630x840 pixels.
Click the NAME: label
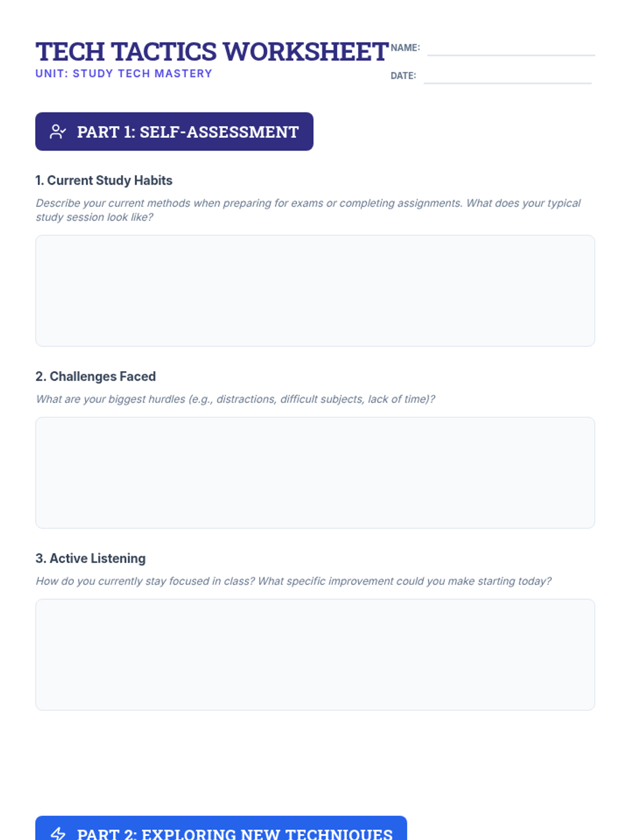point(405,48)
